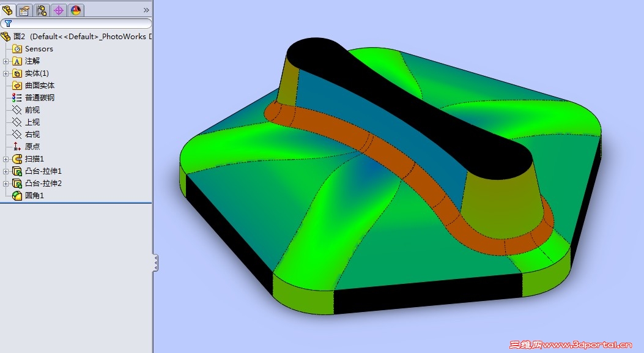Collapse the panel with the splitter handle
Viewport: 644px width, 353px height.
(155, 263)
